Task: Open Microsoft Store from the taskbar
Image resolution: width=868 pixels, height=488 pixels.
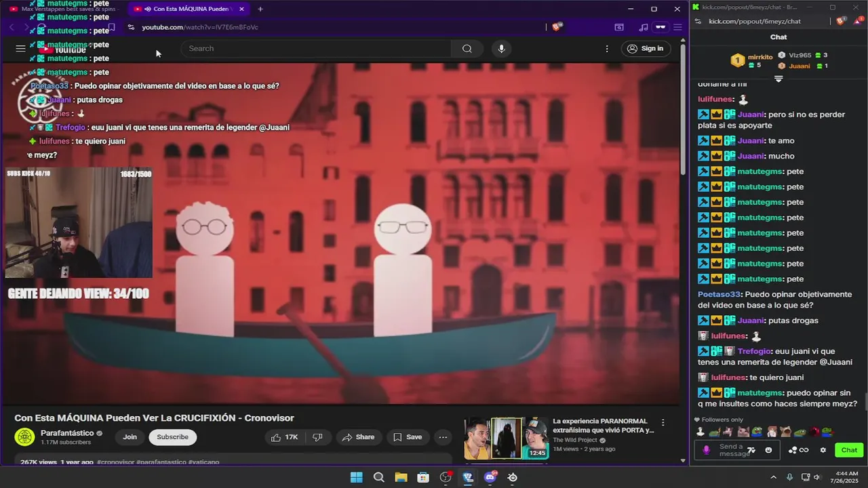Action: pyautogui.click(x=423, y=477)
